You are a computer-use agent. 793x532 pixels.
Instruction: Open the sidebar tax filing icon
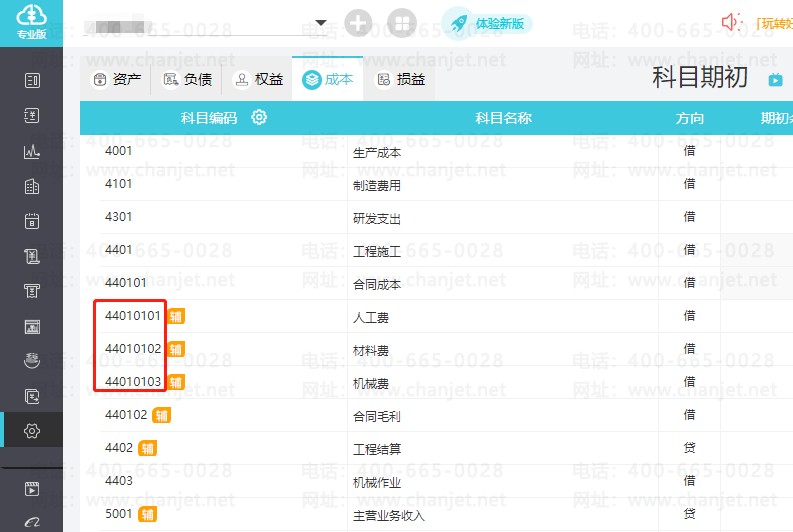(32, 291)
